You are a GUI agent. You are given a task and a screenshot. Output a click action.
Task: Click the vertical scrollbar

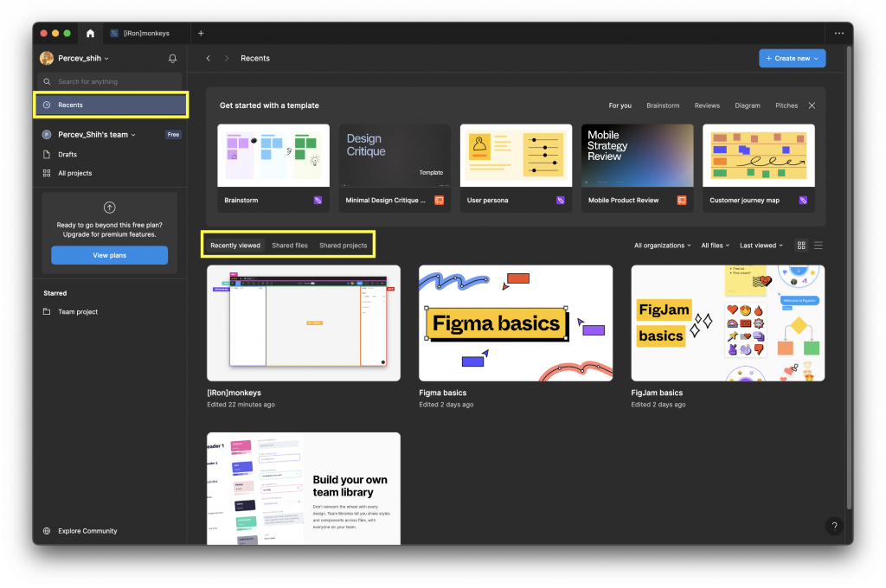tap(849, 277)
